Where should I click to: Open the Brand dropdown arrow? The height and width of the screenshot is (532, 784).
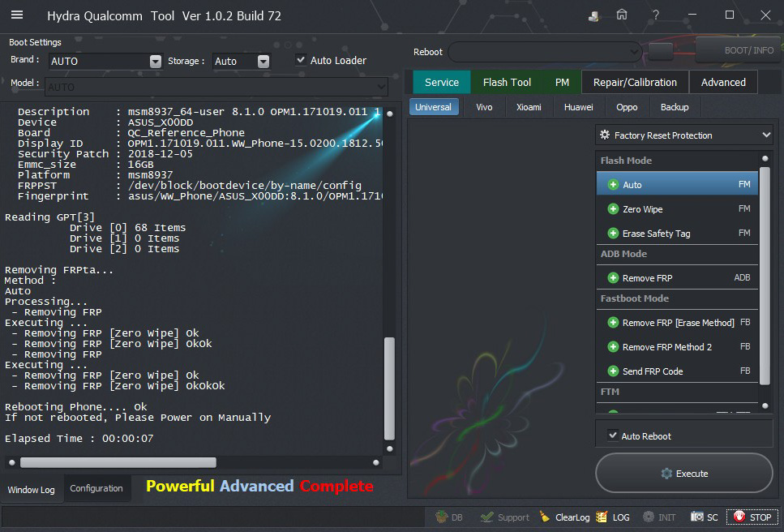[x=156, y=61]
